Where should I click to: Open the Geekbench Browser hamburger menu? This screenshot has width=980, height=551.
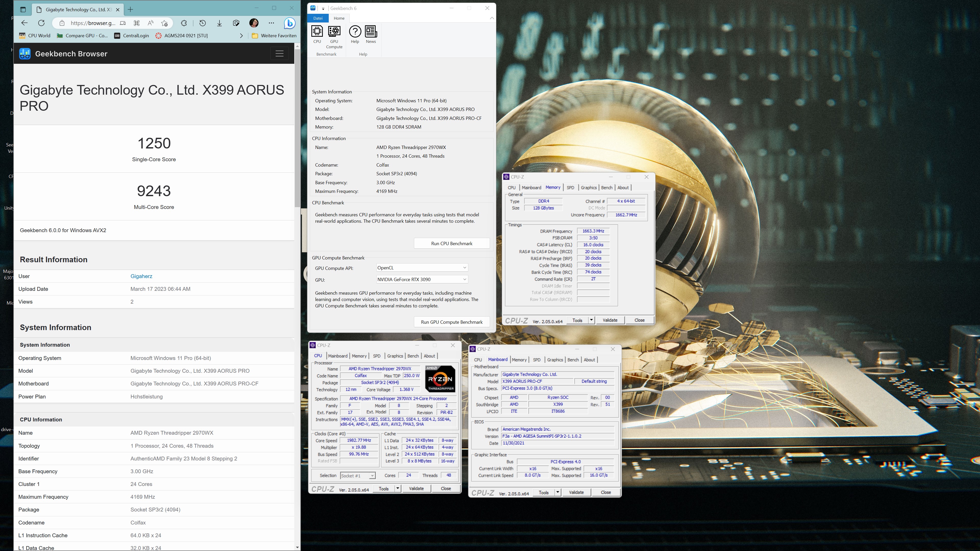(x=280, y=54)
